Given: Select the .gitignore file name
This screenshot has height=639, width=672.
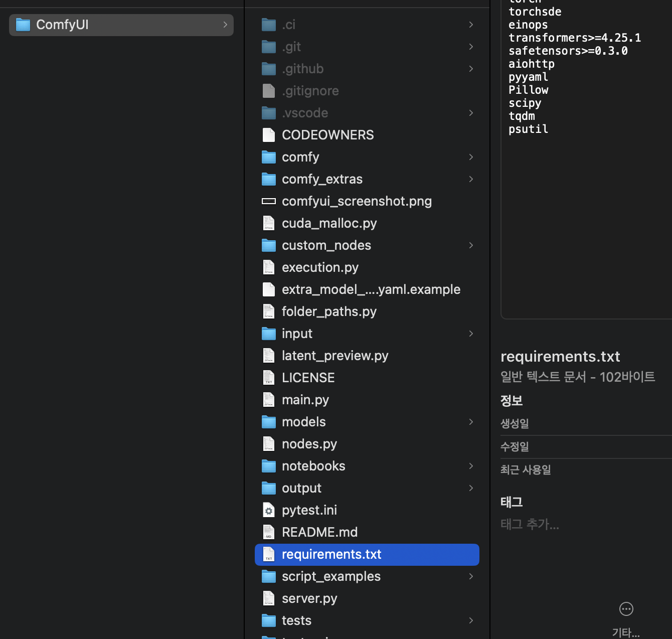Looking at the screenshot, I should pyautogui.click(x=310, y=91).
